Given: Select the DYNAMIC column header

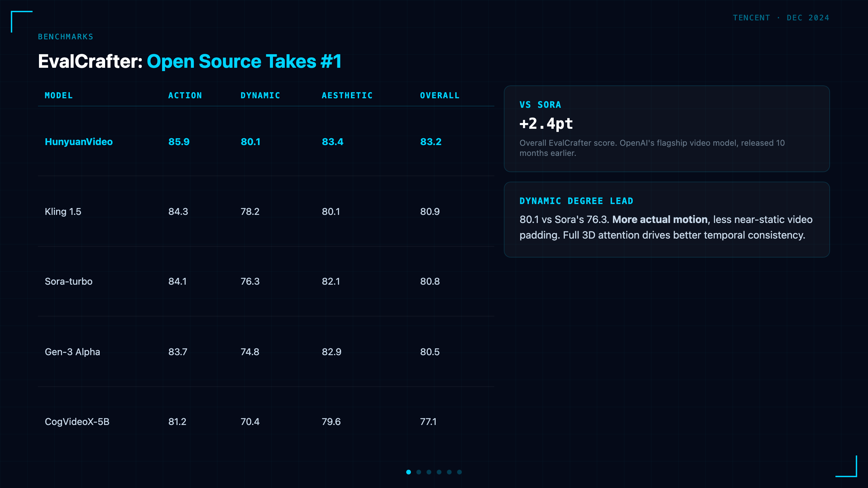Looking at the screenshot, I should pyautogui.click(x=260, y=96).
